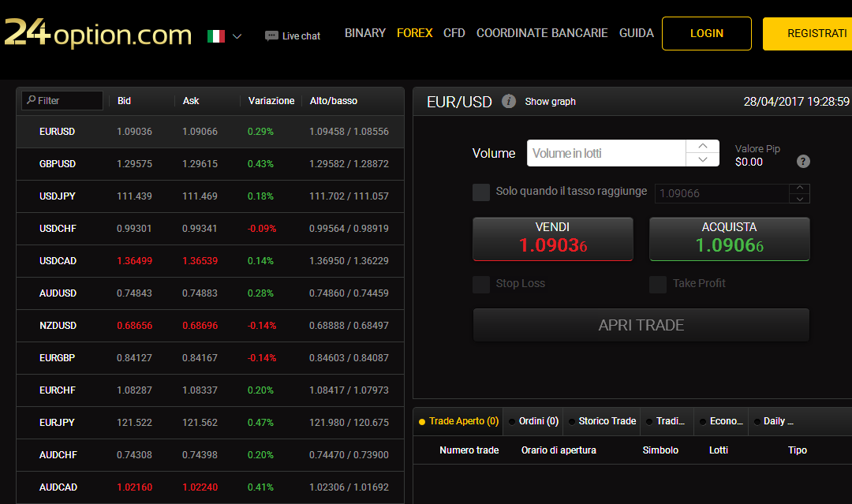Image resolution: width=852 pixels, height=504 pixels.
Task: Select the USDJPY row
Action: tap(211, 196)
